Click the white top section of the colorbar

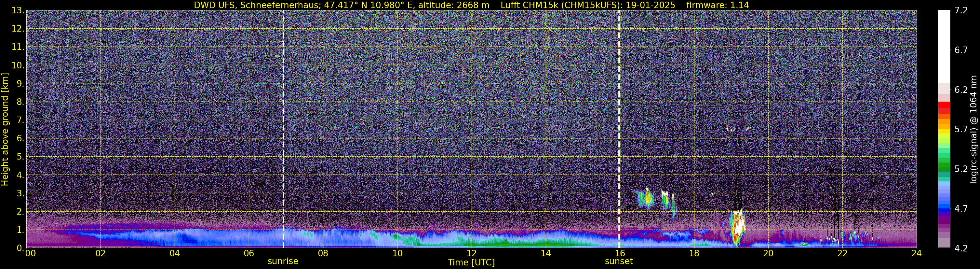tap(944, 46)
